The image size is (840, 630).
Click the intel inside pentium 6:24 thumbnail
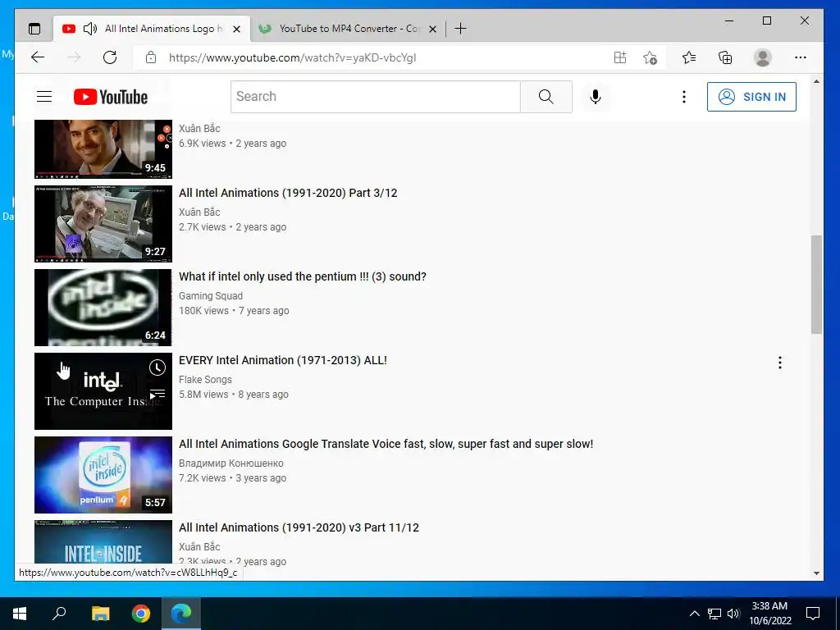(103, 308)
